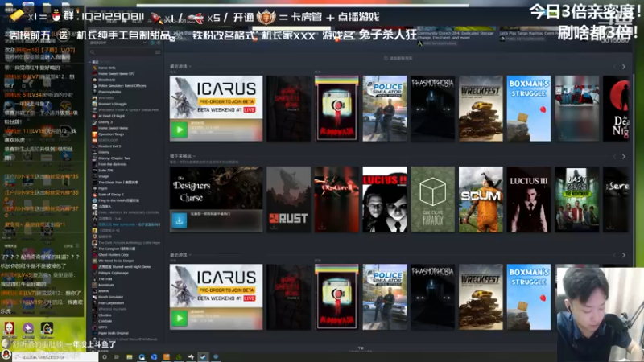The height and width of the screenshot is (362, 644).
Task: Select GTFO in the sidebar list
Action: pyautogui.click(x=103, y=327)
